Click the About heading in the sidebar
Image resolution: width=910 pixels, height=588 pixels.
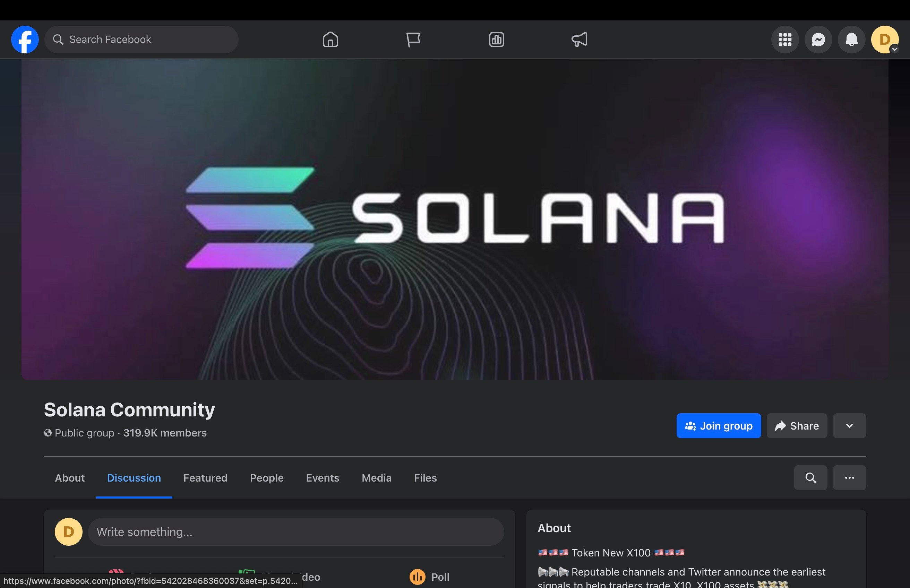tap(554, 528)
